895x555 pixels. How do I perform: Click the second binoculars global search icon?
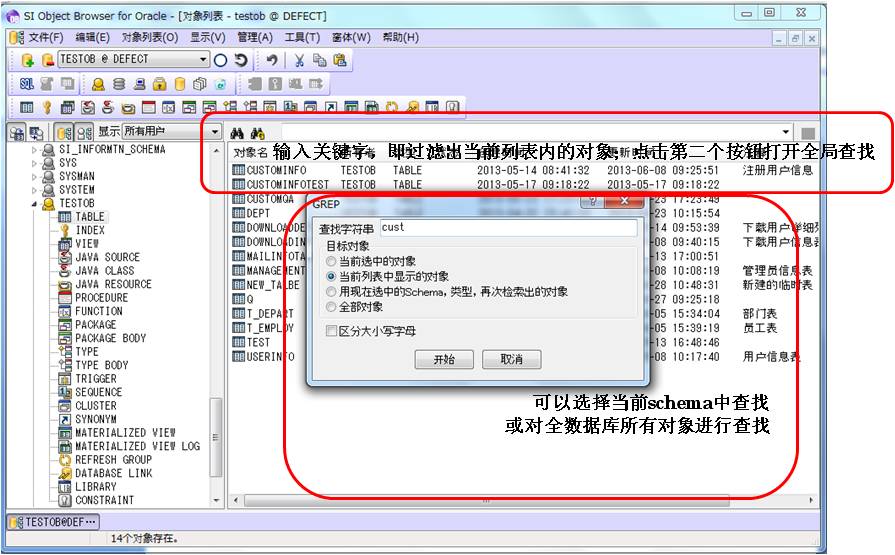click(257, 133)
